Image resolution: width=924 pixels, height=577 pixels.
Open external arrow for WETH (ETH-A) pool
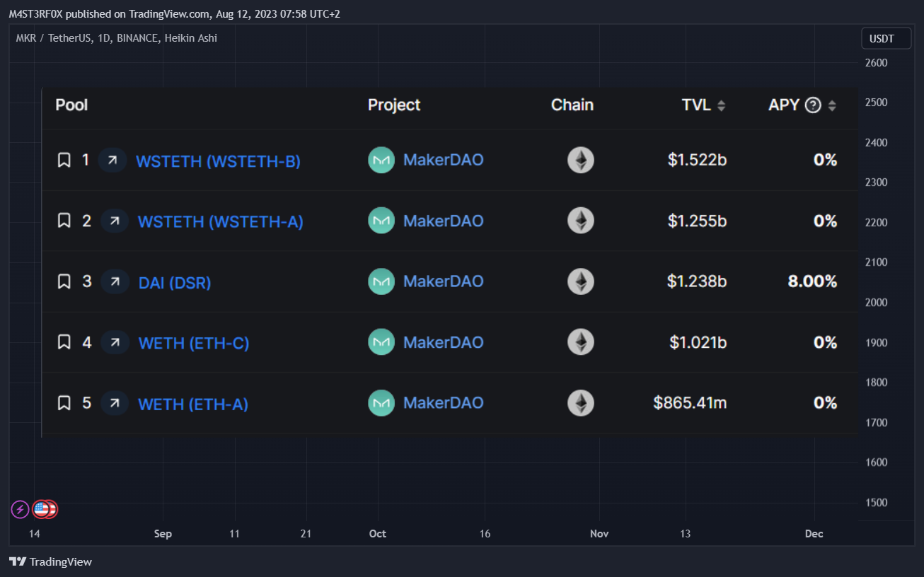coord(115,404)
